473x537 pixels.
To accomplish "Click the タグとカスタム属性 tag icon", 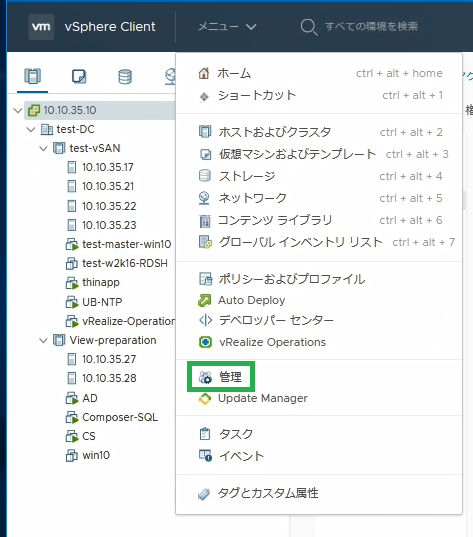I will 204,494.
